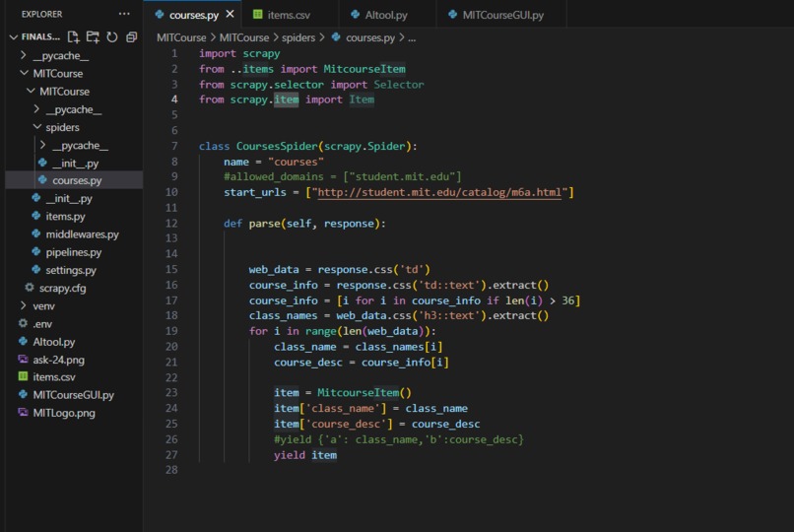The width and height of the screenshot is (794, 532).
Task: Open MITCourseGUI.py in the file tree
Action: (74, 395)
